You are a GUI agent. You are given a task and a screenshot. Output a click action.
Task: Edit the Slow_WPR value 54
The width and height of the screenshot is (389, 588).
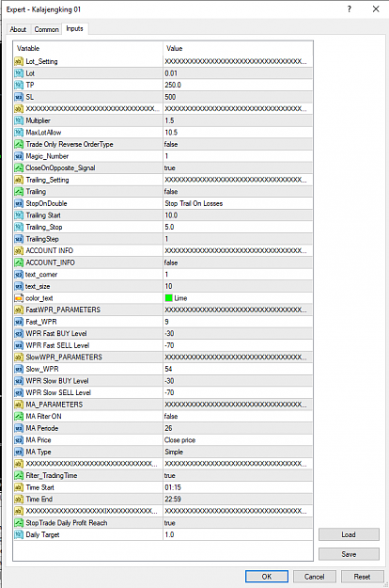click(238, 369)
